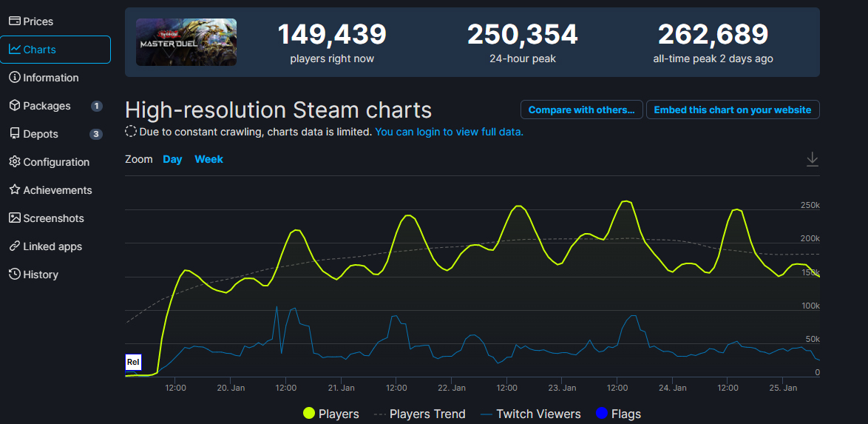868x424 pixels.
Task: Click the Configuration gear icon
Action: tap(14, 162)
